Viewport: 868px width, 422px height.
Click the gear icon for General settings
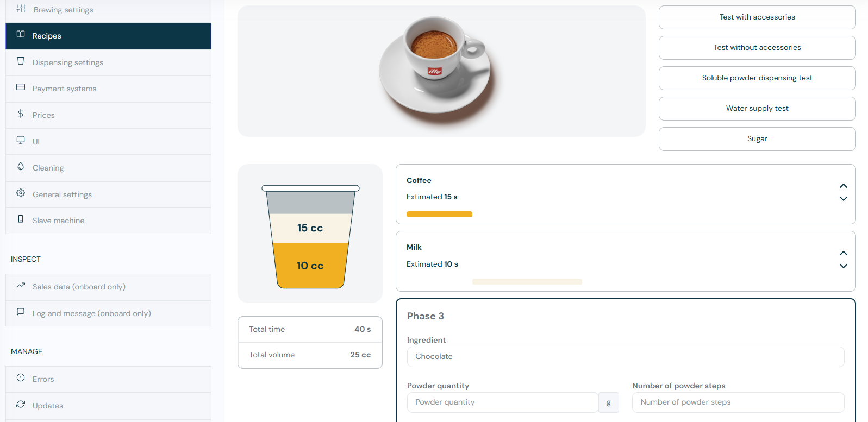21,193
